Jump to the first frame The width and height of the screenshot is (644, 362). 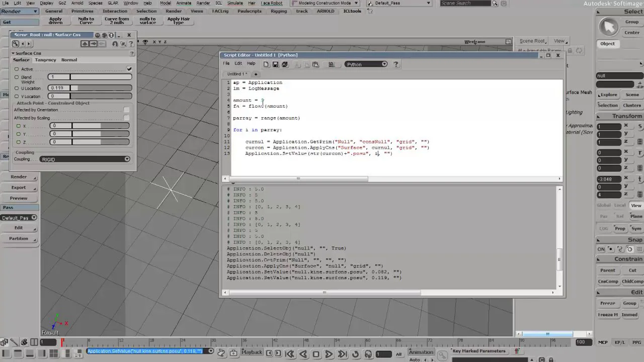(x=290, y=354)
